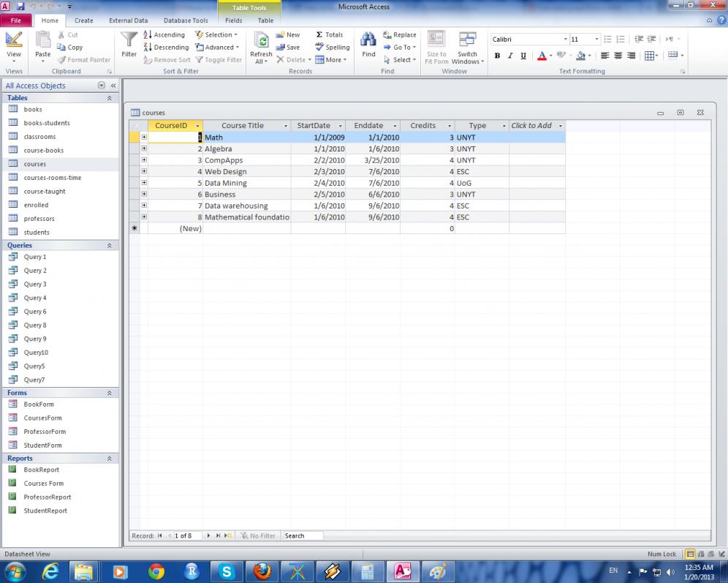Toggle numbered list formatting
This screenshot has height=583, width=728.
tap(621, 40)
